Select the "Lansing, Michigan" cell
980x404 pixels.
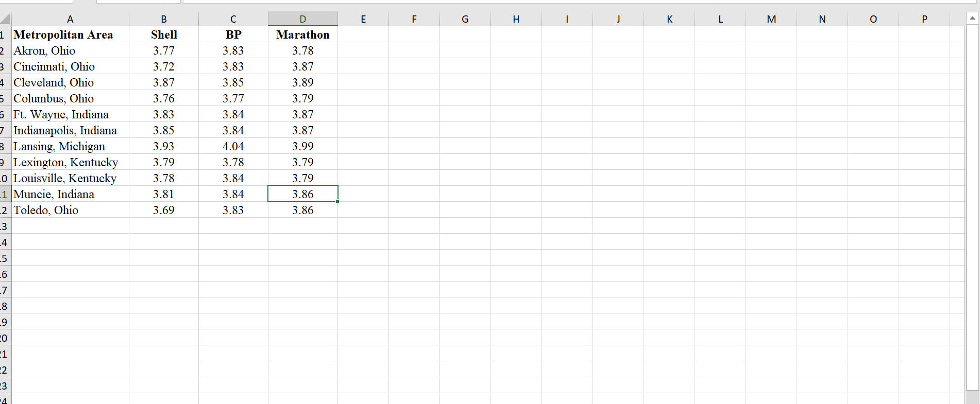70,146
